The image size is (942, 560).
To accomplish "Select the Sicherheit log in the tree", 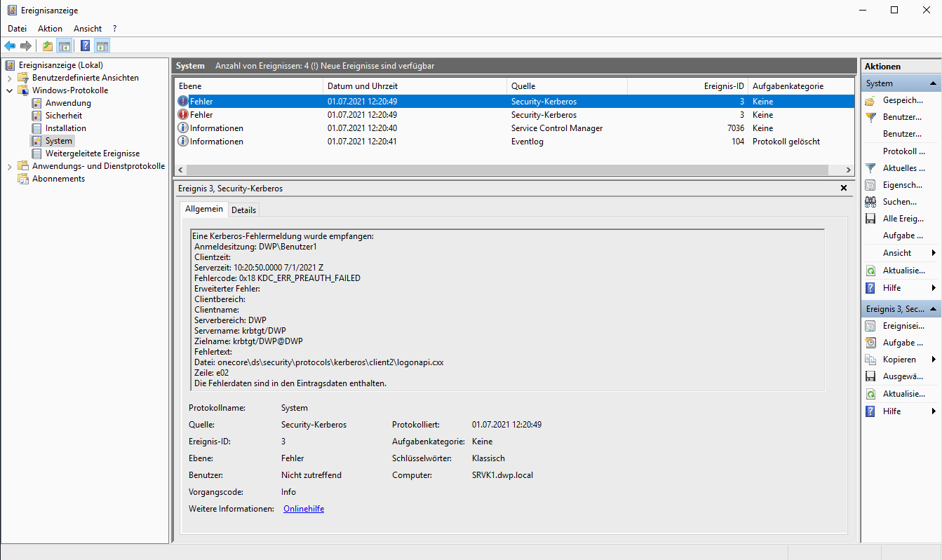I will (63, 116).
